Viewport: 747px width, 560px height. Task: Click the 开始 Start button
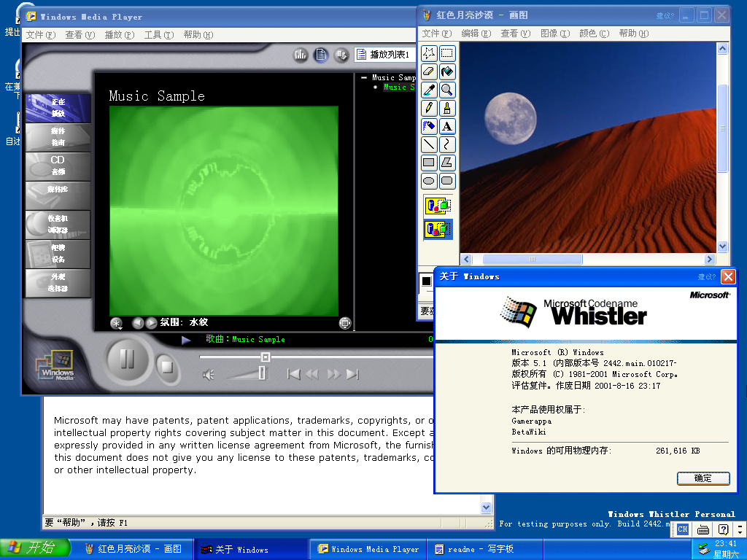35,548
